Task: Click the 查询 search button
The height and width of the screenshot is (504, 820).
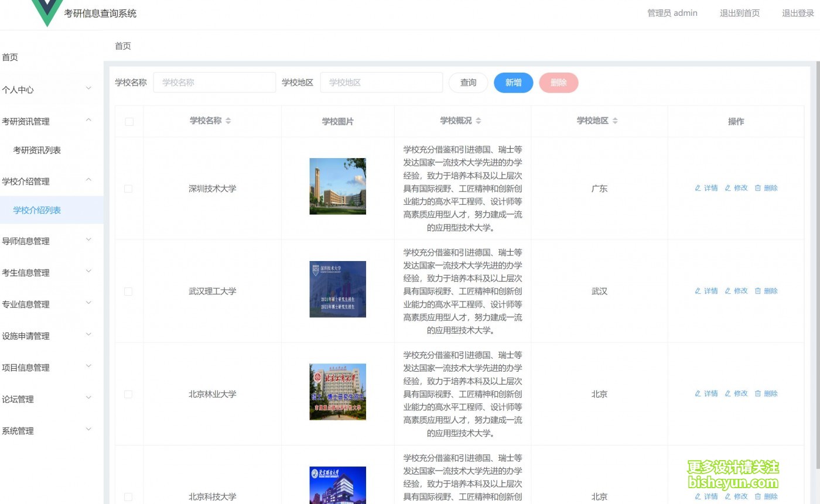Action: 468,83
